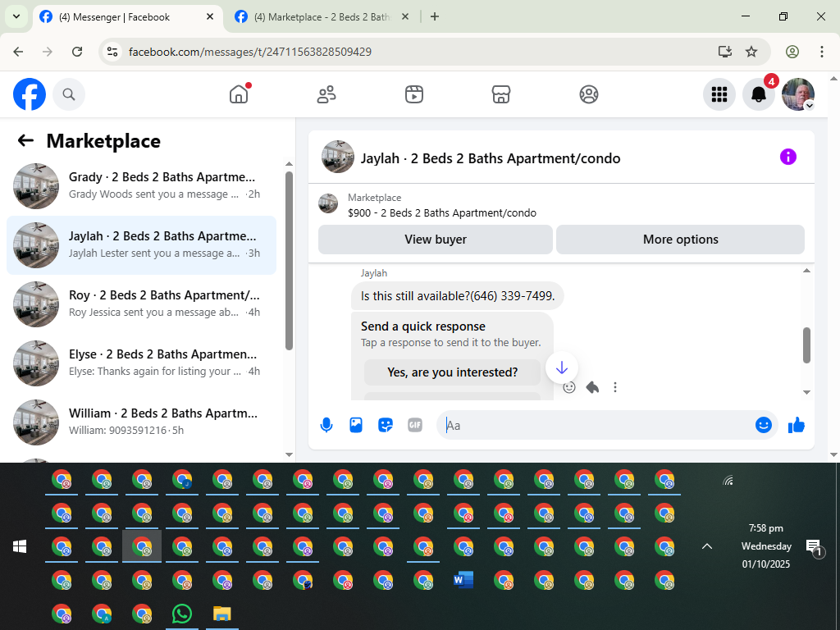This screenshot has height=630, width=840.
Task: Open the Chrome profile icon
Action: tap(792, 52)
